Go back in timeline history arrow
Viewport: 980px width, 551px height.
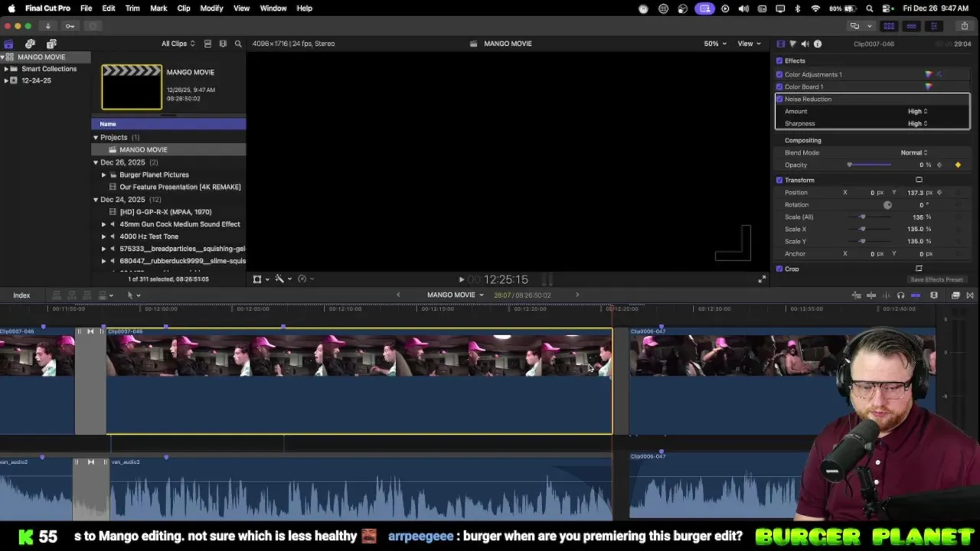click(398, 295)
